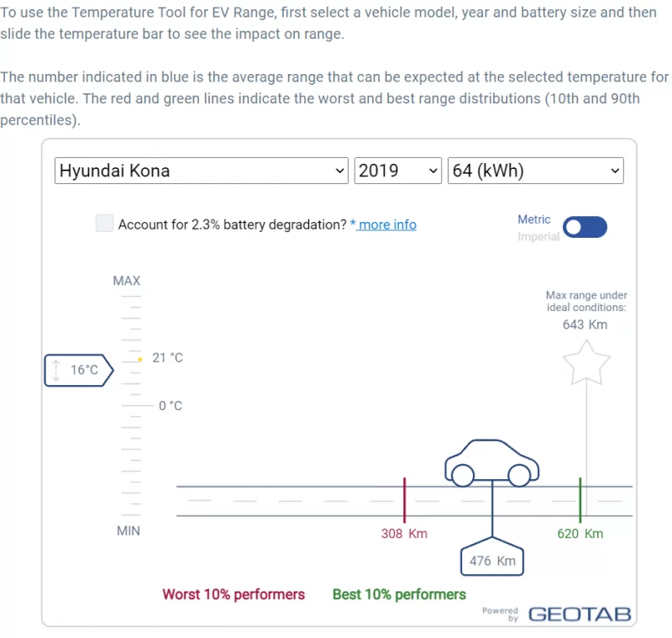Select the Imperial units label
672x638 pixels.
click(x=538, y=237)
